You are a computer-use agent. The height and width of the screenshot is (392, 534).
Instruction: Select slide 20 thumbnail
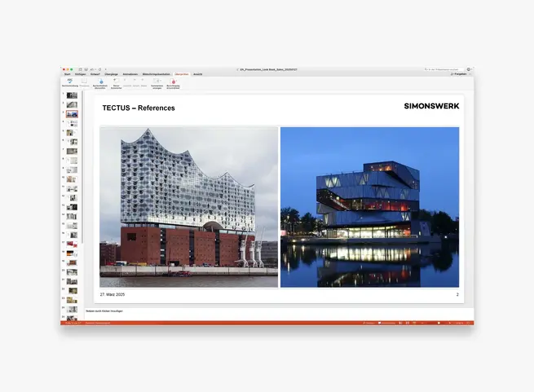tap(72, 272)
